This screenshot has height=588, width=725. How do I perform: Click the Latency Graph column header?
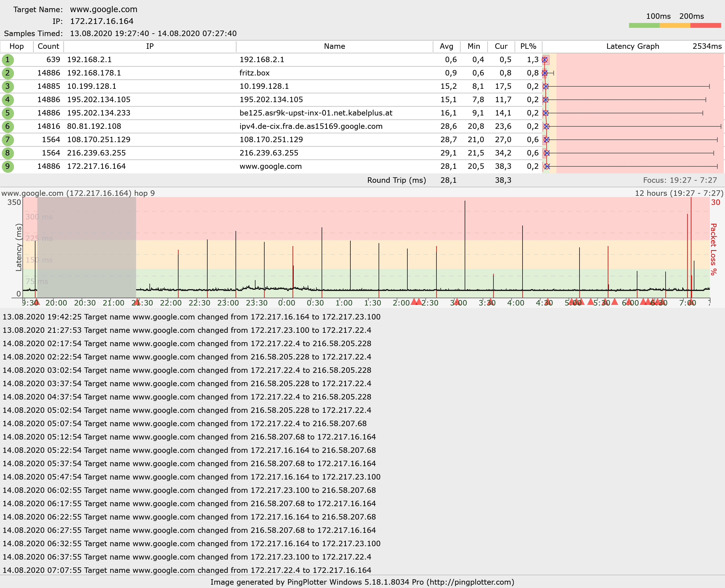click(x=633, y=46)
